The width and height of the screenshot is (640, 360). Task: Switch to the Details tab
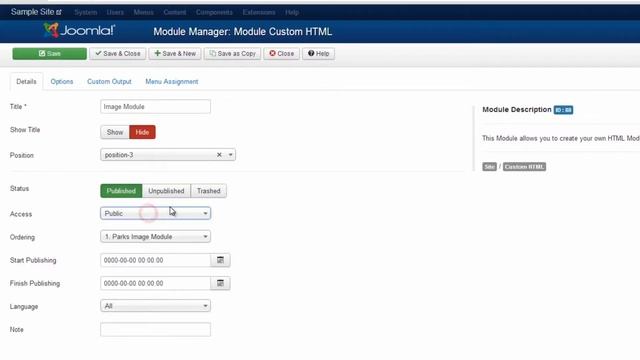tap(26, 82)
